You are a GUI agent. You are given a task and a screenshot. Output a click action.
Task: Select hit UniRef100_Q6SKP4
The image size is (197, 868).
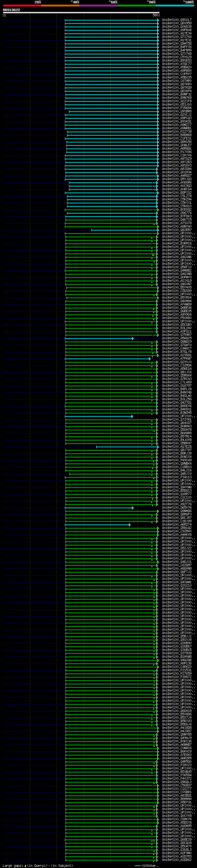pyautogui.click(x=176, y=91)
